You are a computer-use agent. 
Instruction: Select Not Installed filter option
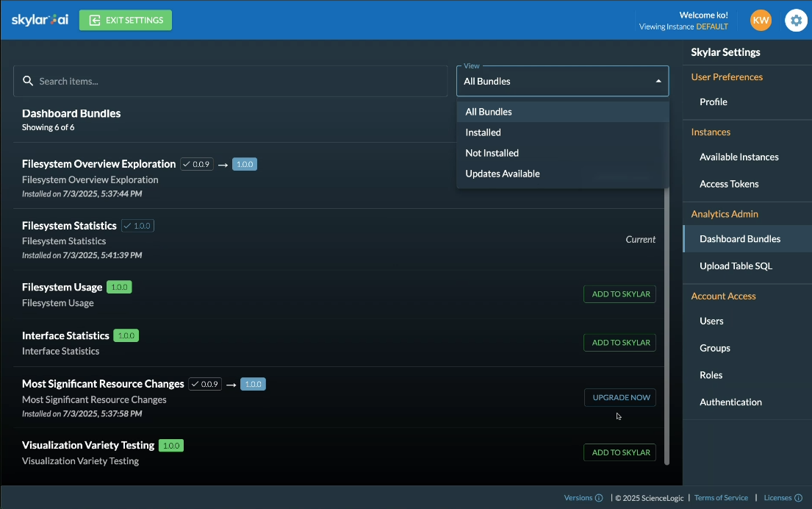coord(562,154)
